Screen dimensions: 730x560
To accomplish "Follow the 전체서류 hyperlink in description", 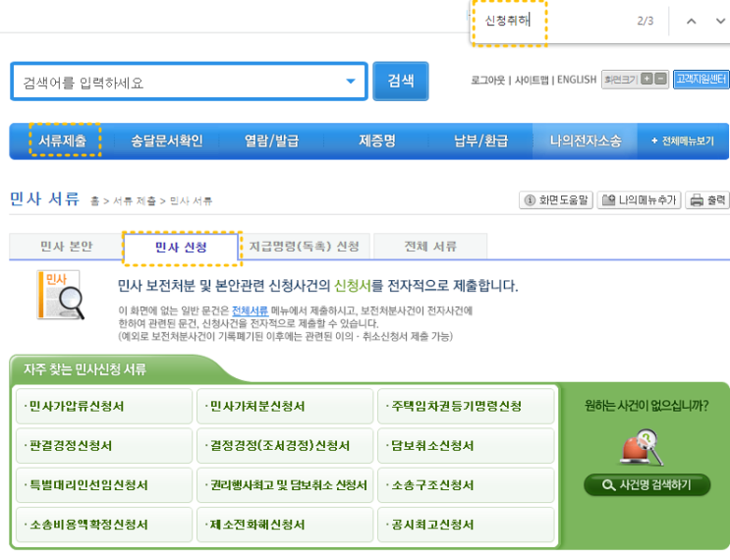I will 250,310.
